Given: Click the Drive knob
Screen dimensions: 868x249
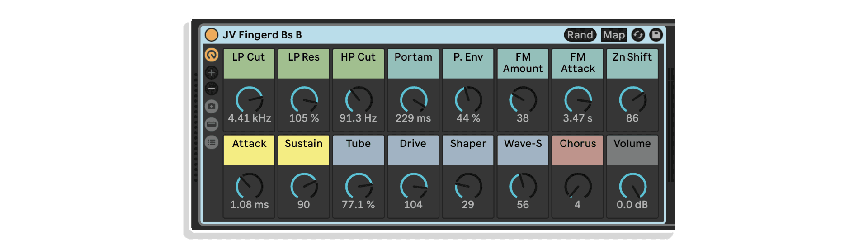Looking at the screenshot, I should [413, 186].
